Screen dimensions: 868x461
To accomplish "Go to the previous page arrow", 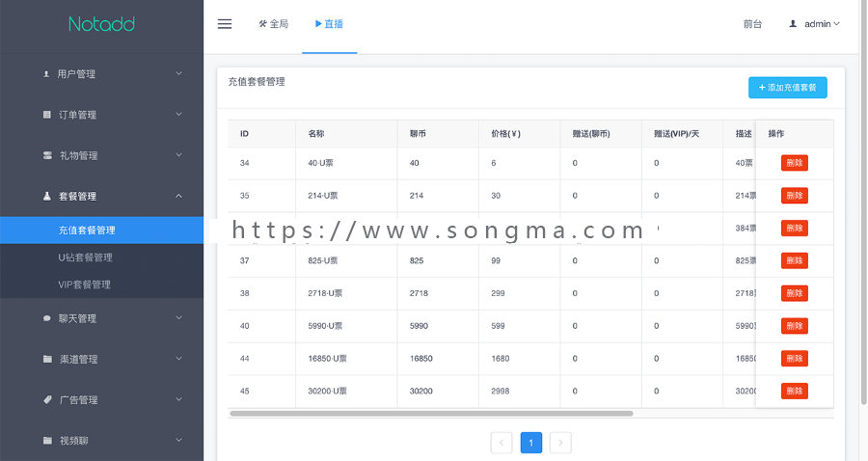I will 502,442.
